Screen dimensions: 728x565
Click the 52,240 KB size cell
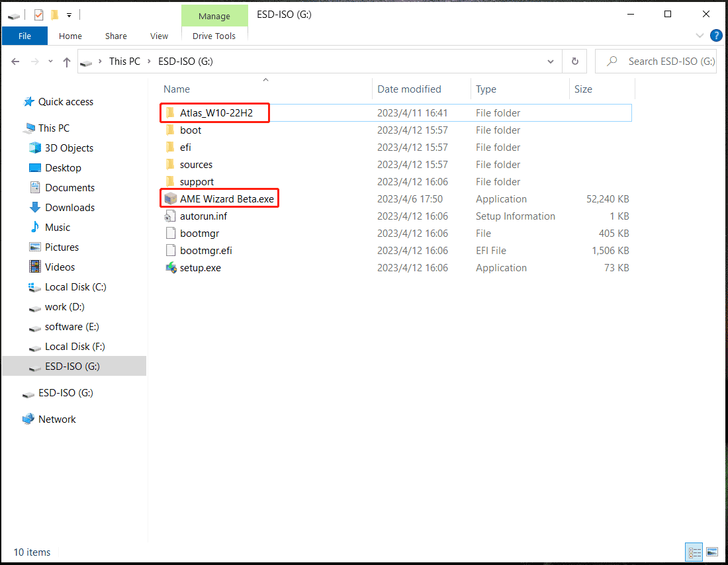pyautogui.click(x=608, y=198)
